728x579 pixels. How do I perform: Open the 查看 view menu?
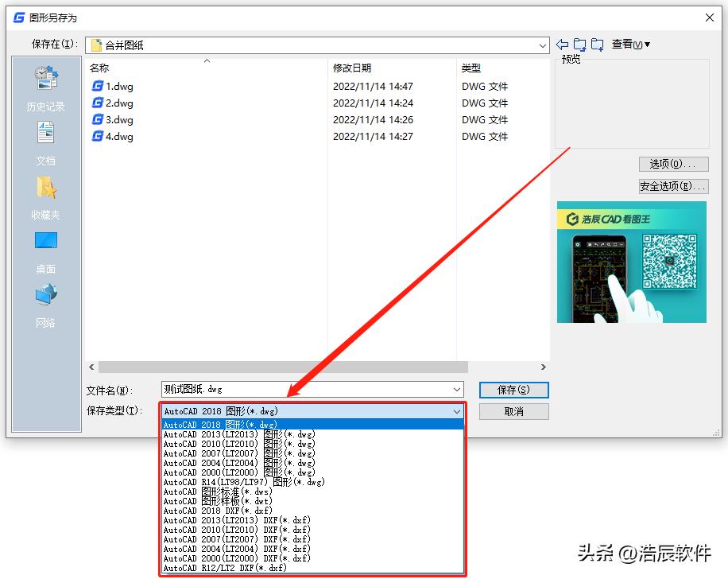(630, 45)
